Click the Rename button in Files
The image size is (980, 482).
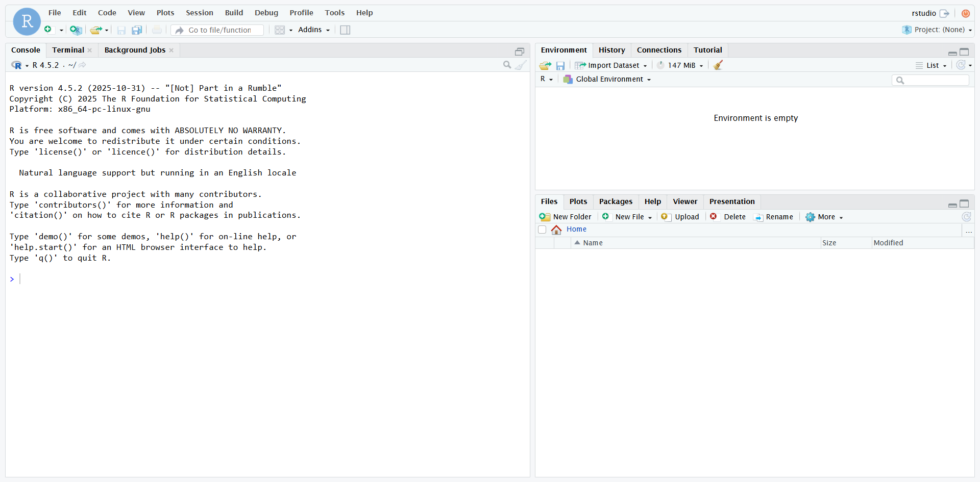point(773,217)
